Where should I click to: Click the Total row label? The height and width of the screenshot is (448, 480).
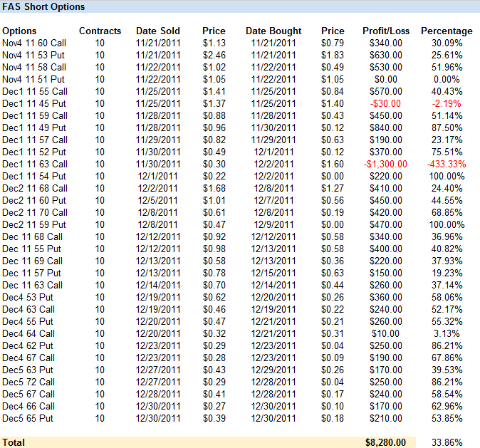coord(14,442)
